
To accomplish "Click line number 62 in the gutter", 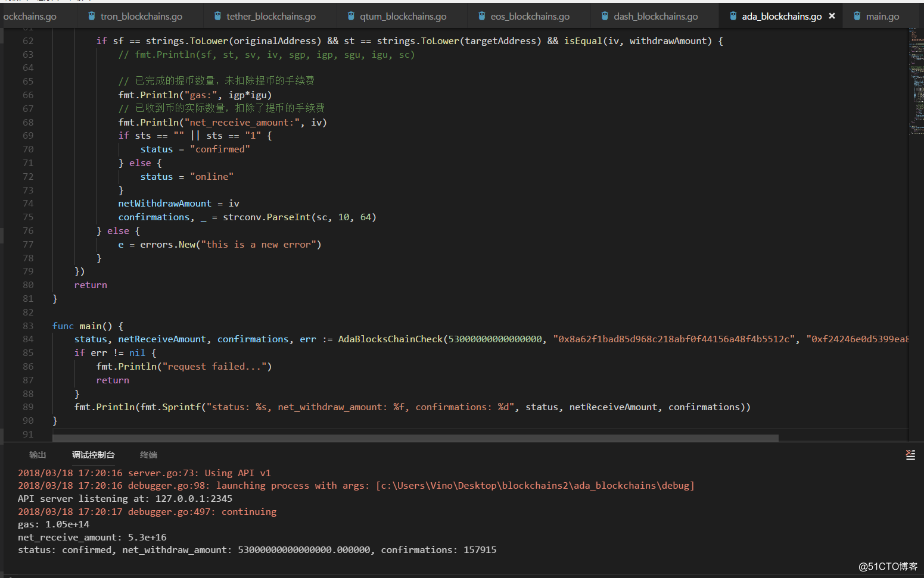I will tap(28, 41).
